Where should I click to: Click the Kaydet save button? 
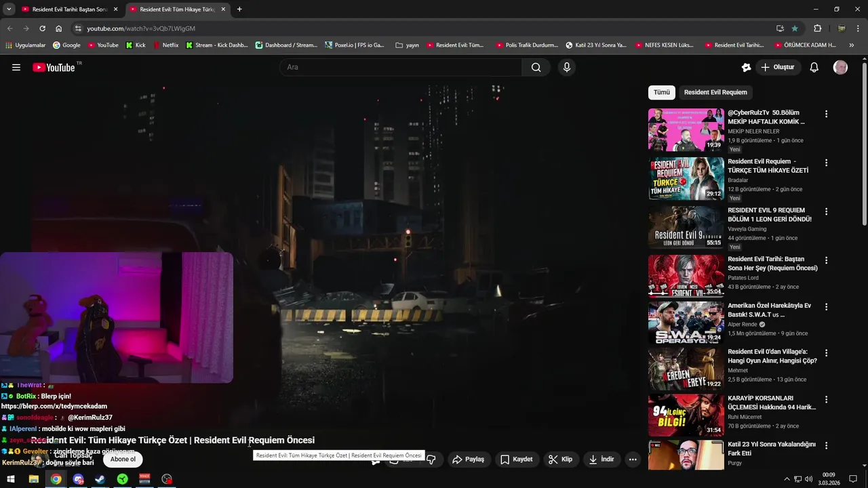point(517,460)
